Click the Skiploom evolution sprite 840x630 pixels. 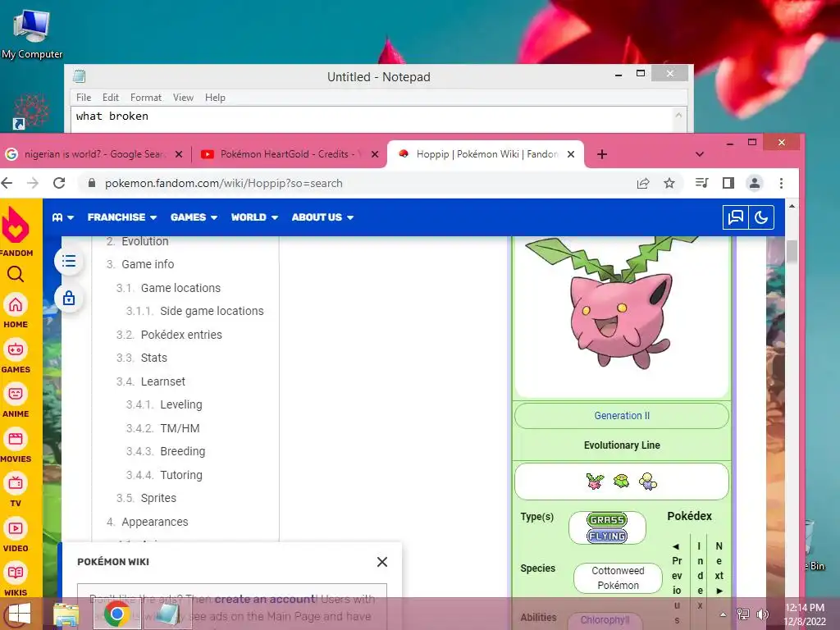[621, 481]
